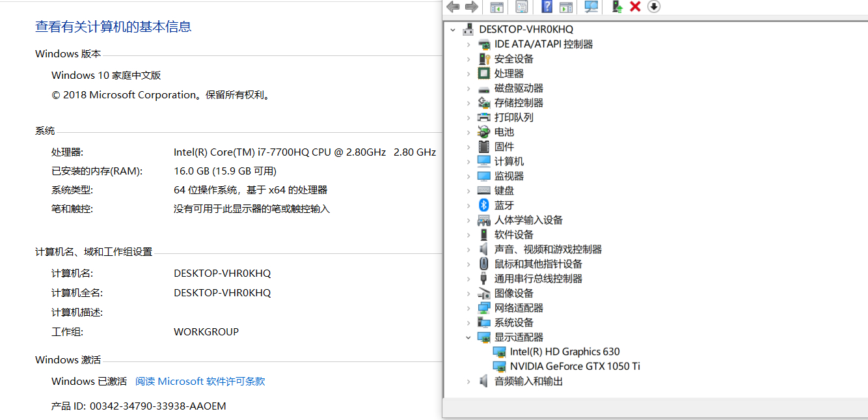Click the USB icon for 通用串行总线控制器
868x420 pixels.
click(x=483, y=279)
